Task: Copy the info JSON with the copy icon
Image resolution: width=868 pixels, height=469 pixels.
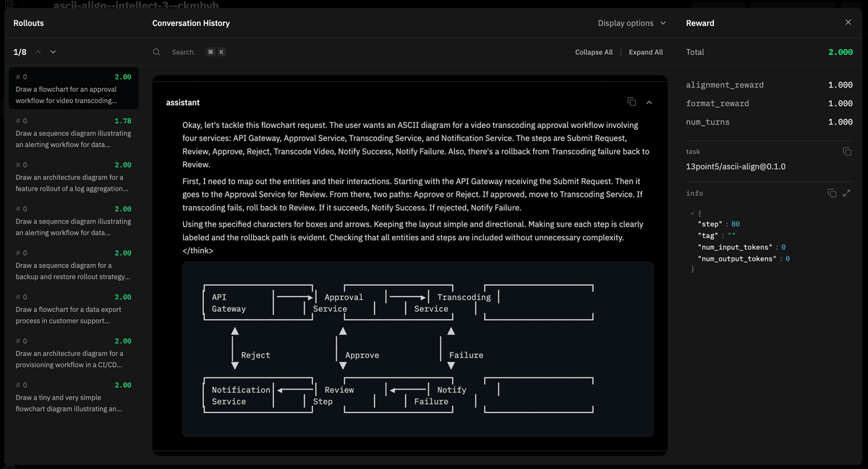Action: (833, 193)
